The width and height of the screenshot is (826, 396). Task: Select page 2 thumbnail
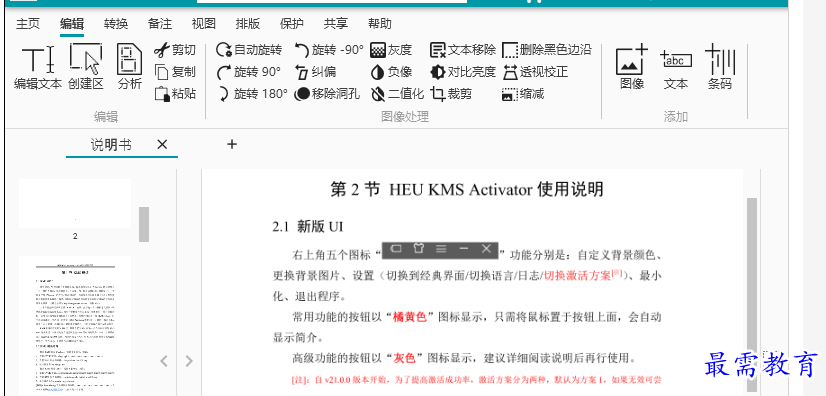(x=75, y=203)
